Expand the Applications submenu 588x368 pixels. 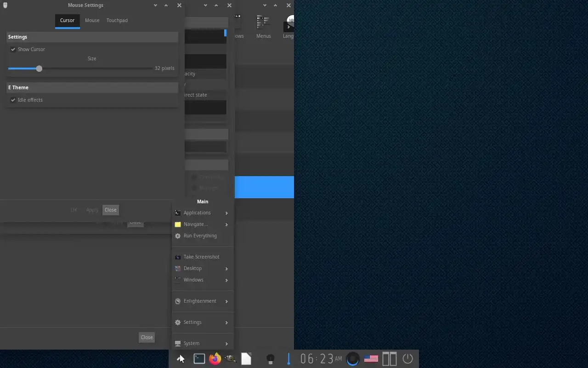pyautogui.click(x=202, y=213)
